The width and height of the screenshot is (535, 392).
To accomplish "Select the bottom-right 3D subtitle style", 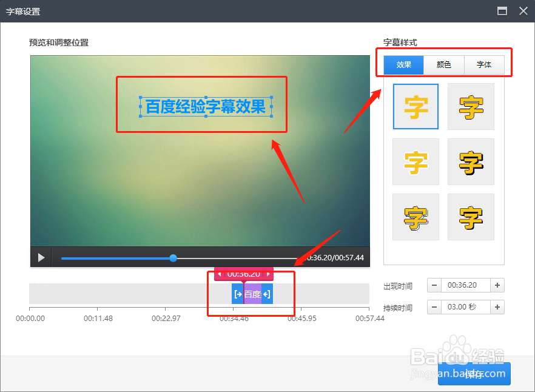I will click(471, 217).
